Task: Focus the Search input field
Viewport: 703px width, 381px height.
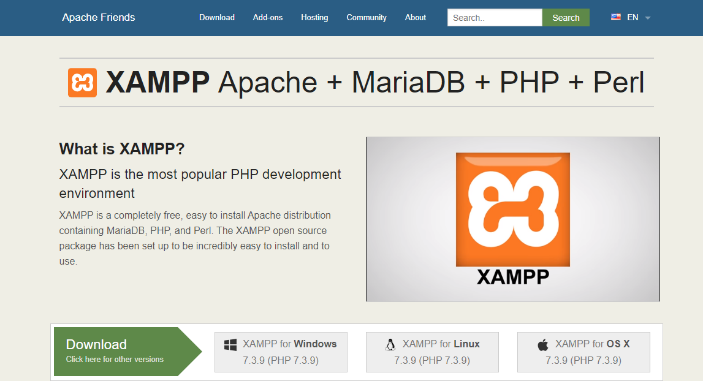Action: [x=495, y=17]
